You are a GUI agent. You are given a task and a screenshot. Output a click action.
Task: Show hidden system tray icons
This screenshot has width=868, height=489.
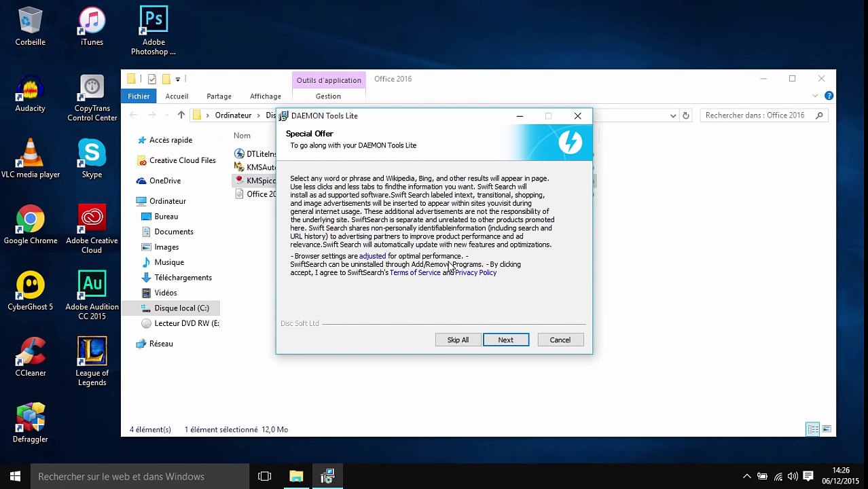pos(747,476)
